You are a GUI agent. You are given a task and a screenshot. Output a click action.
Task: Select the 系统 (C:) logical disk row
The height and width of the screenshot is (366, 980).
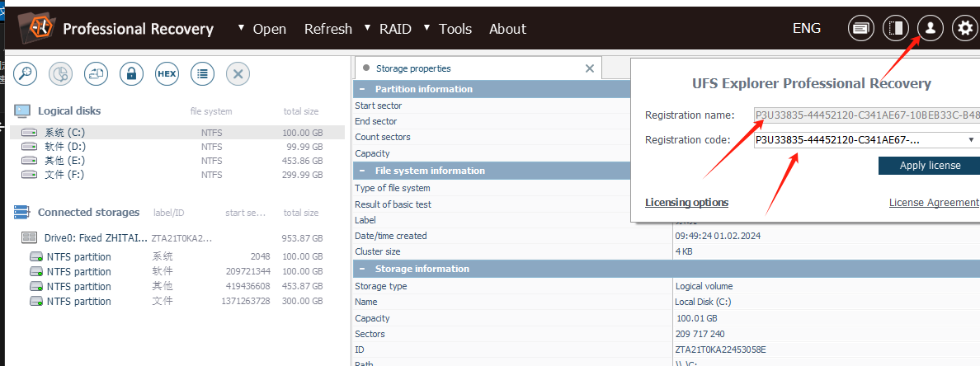click(x=177, y=133)
